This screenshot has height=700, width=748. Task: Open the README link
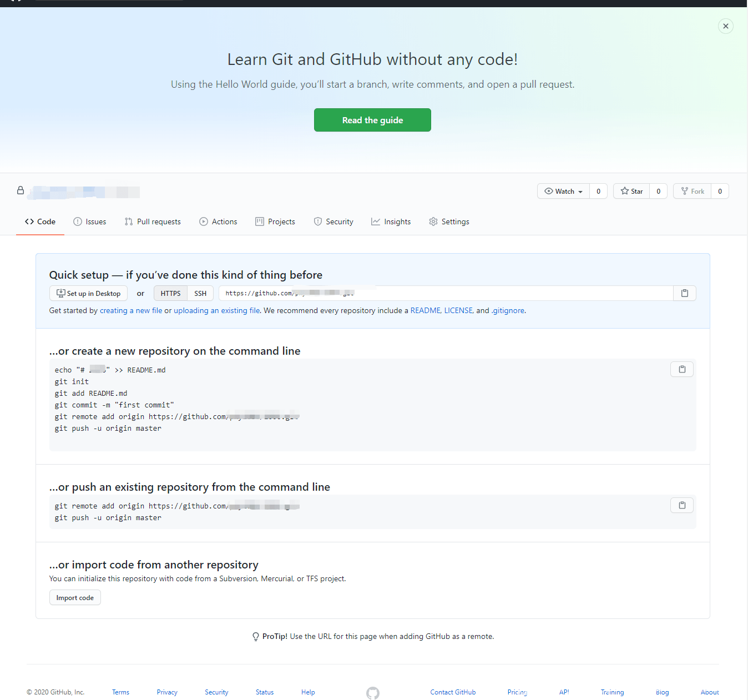(x=425, y=310)
